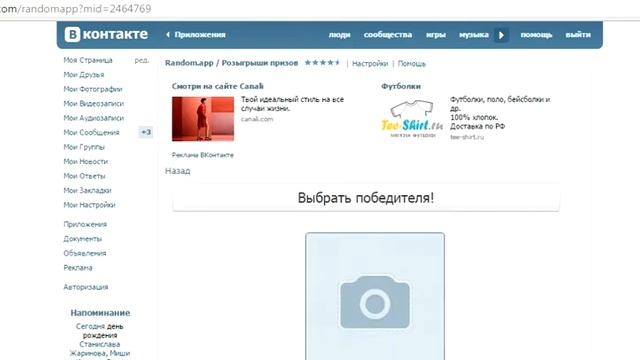Open Авторизация in sidebar

[x=86, y=287]
